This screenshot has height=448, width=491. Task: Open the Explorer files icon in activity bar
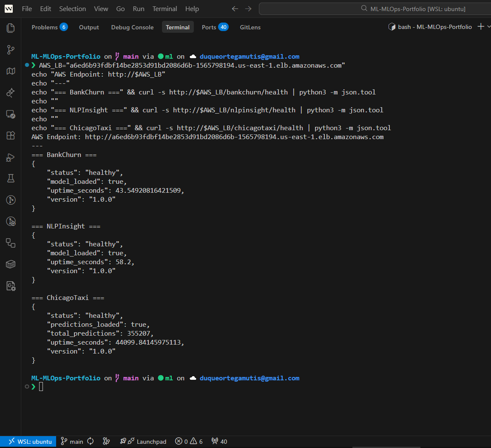coord(11,28)
